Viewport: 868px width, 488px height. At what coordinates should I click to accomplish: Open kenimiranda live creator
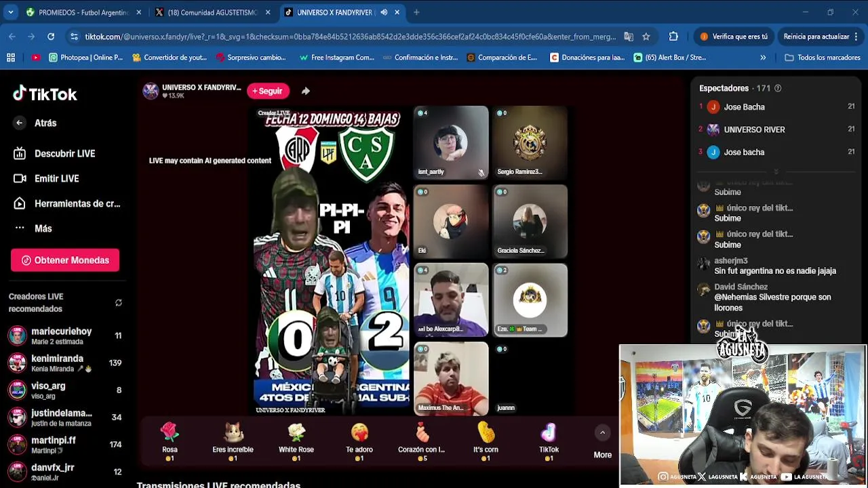[64, 363]
